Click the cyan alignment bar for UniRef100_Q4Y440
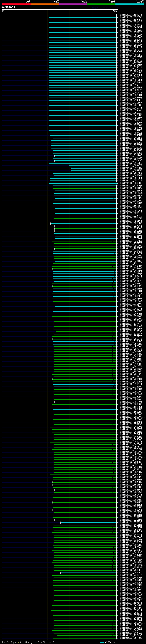The height and width of the screenshot is (644, 146). click(x=89, y=572)
